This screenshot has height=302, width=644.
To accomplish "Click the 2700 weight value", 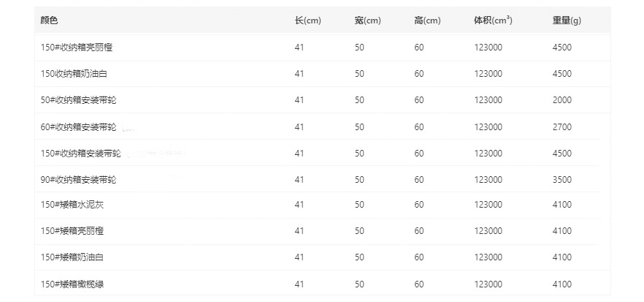I will tap(562, 127).
